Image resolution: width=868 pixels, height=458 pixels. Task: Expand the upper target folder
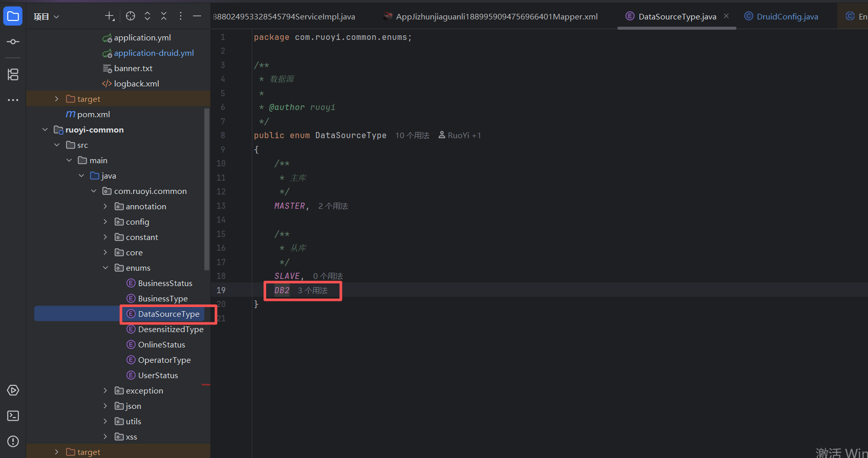tap(57, 99)
